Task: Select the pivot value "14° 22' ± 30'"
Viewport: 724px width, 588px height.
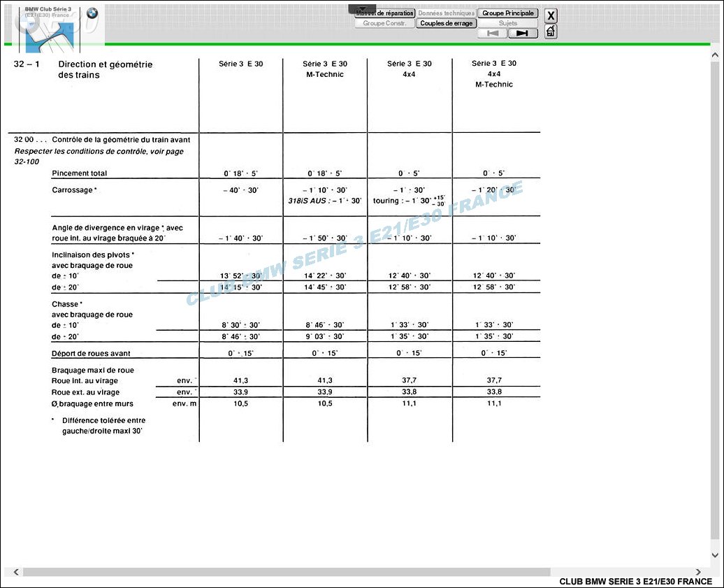Action: (x=325, y=275)
